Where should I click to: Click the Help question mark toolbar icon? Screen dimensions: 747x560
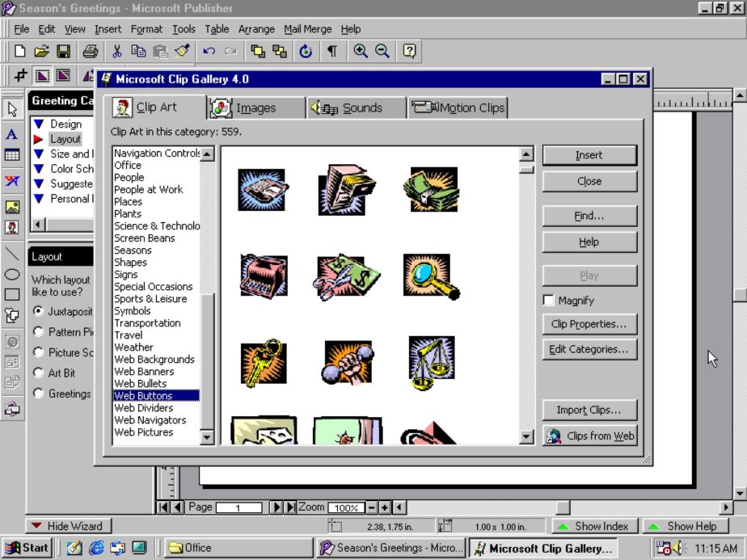click(x=409, y=51)
